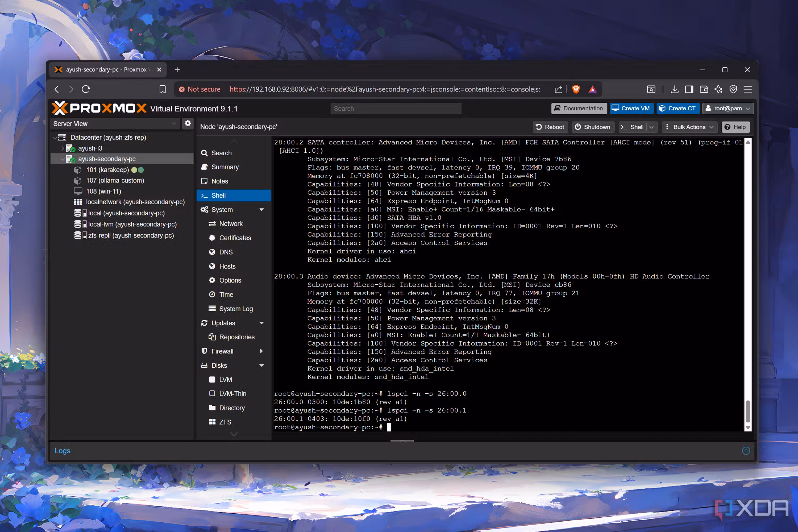The height and width of the screenshot is (532, 798).
Task: Select the Certificates menu item
Action: 234,238
